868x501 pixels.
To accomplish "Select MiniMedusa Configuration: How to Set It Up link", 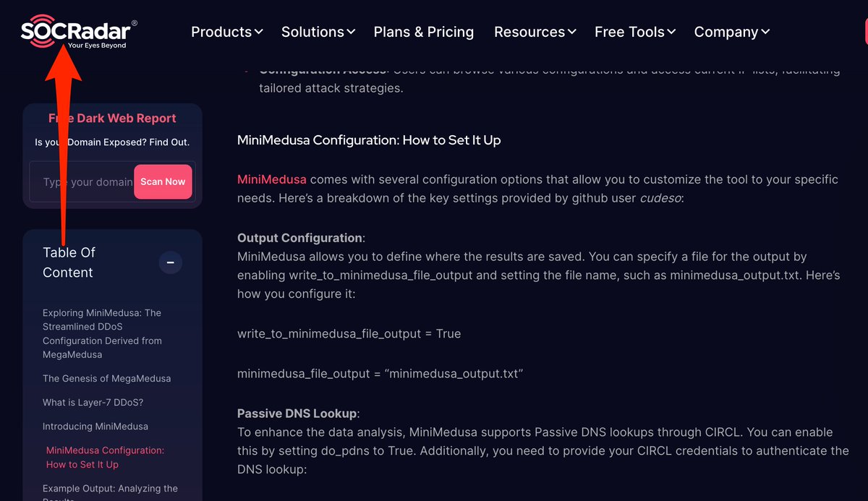I will [105, 457].
